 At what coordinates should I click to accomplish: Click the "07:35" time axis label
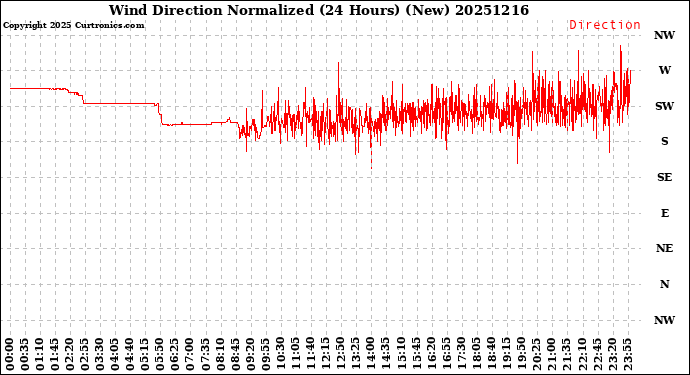point(206,355)
